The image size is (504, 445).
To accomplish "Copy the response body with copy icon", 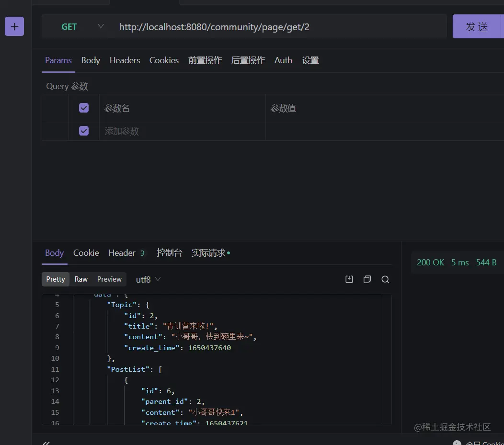I will 367,279.
